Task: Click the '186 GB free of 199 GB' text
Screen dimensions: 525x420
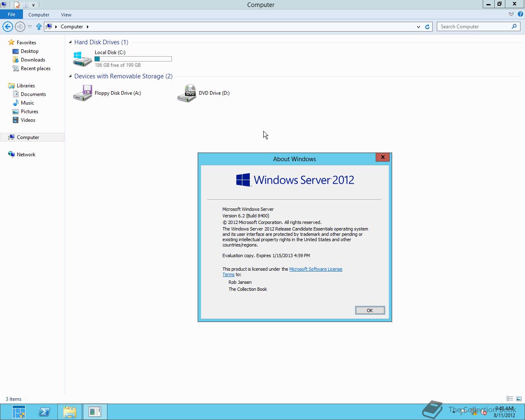Action: click(x=118, y=65)
